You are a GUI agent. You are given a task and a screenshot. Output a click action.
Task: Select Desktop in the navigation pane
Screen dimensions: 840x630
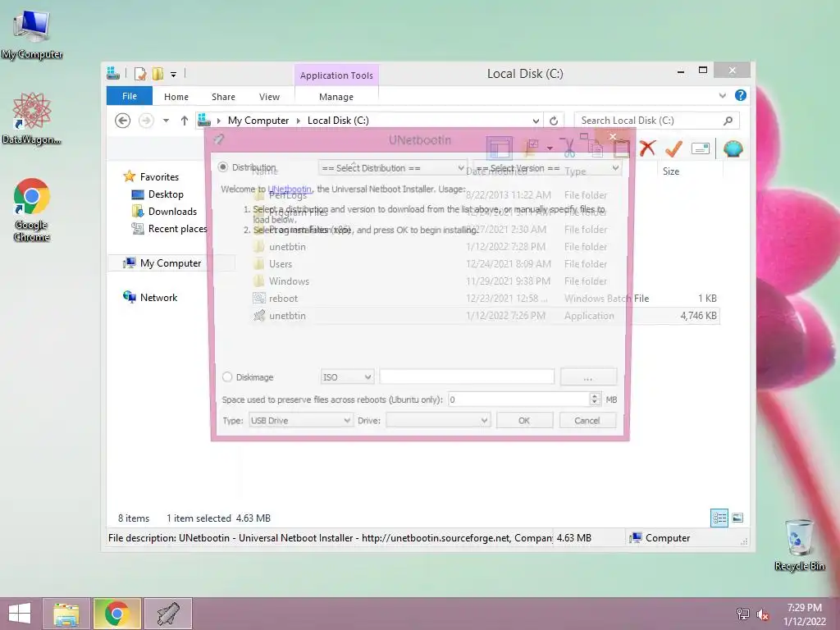click(166, 194)
